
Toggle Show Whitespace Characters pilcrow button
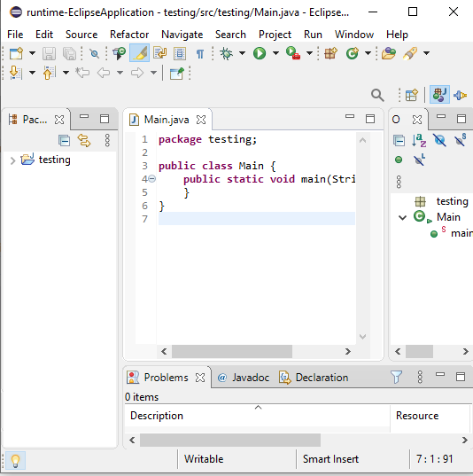coord(200,54)
